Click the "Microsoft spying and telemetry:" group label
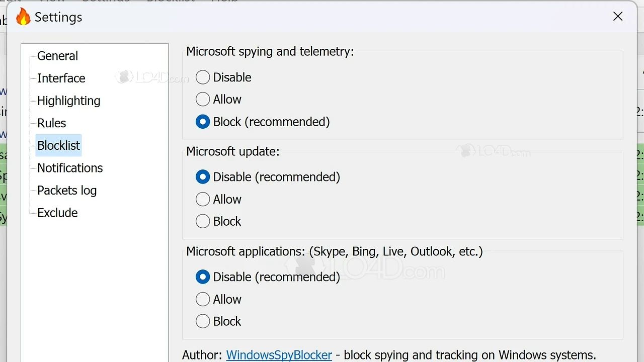Viewport: 644px width, 362px height. [270, 52]
